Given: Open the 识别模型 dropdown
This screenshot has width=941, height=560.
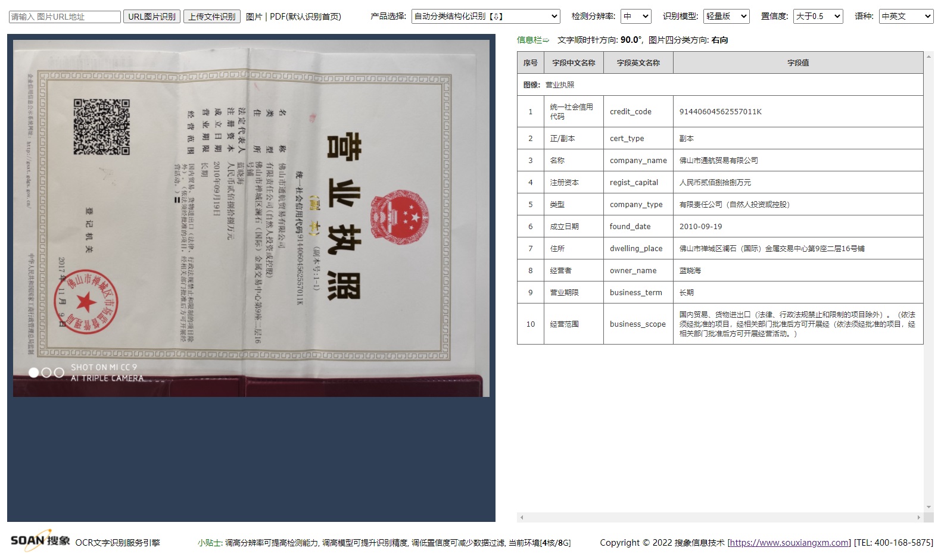Looking at the screenshot, I should (727, 17).
